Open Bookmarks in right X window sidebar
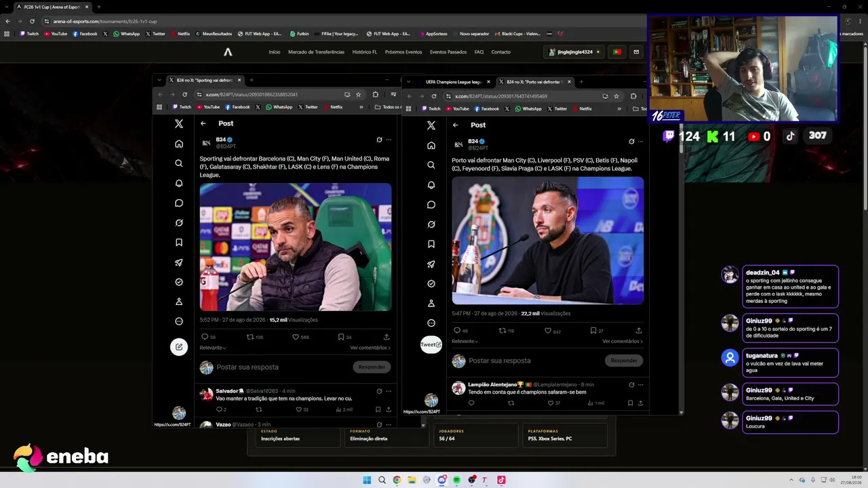The width and height of the screenshot is (868, 488). pos(431,244)
